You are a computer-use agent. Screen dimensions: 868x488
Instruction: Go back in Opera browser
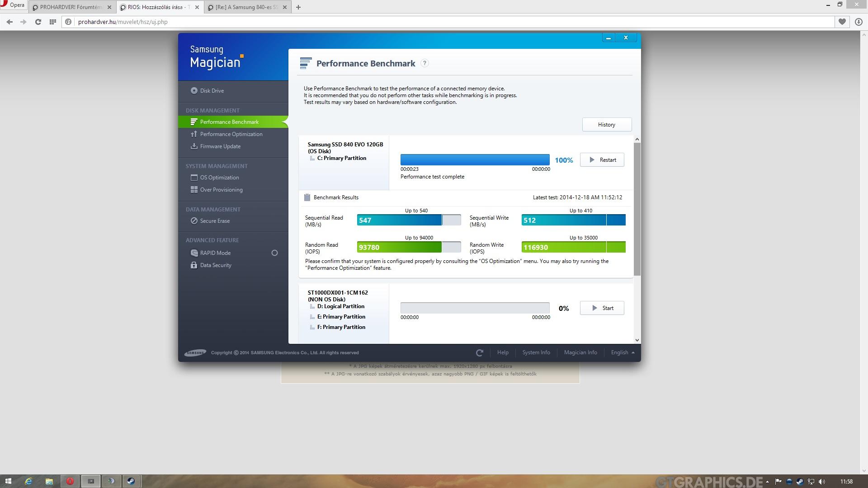[9, 22]
